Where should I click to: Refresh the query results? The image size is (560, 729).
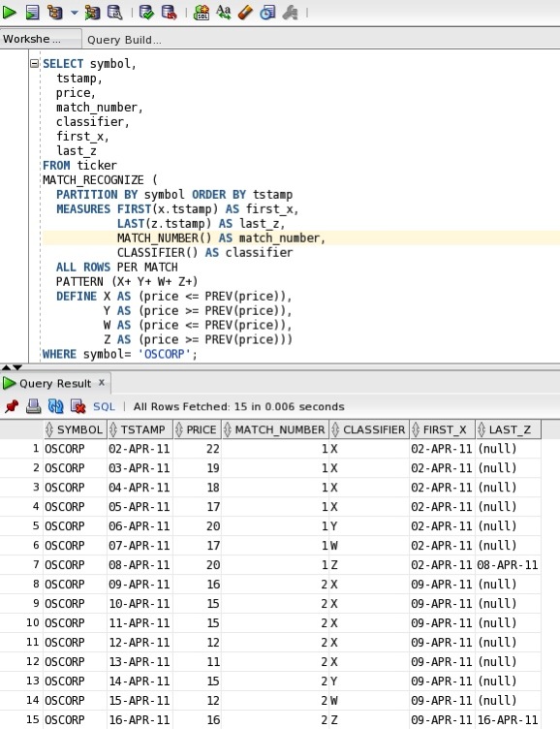56,406
